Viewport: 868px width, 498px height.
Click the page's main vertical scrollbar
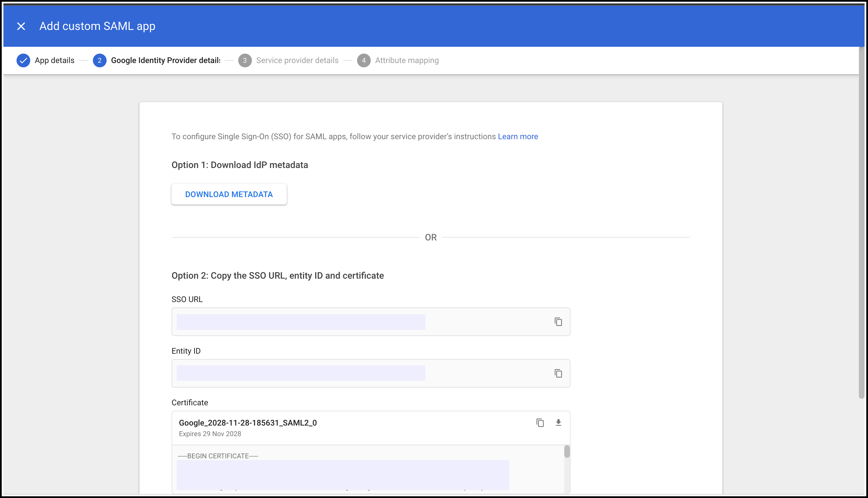(x=861, y=222)
